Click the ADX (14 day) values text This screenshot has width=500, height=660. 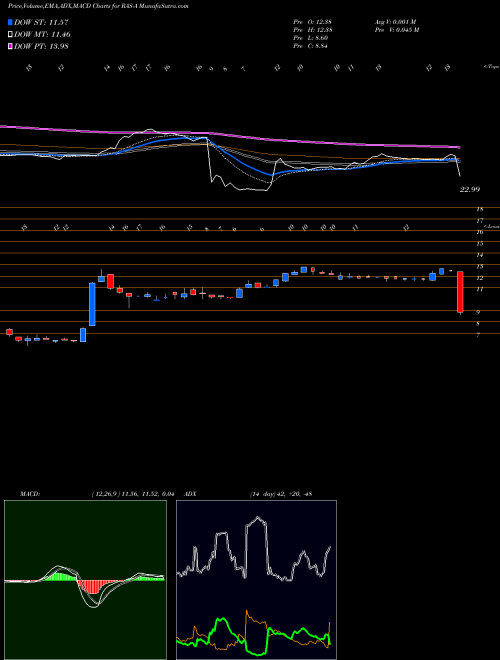click(x=281, y=494)
